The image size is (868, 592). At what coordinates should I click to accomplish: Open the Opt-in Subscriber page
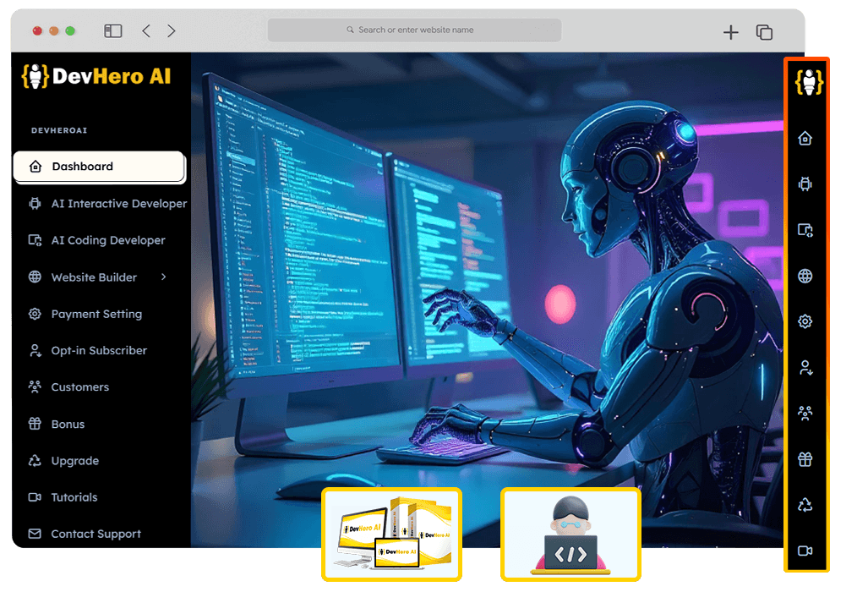(98, 350)
